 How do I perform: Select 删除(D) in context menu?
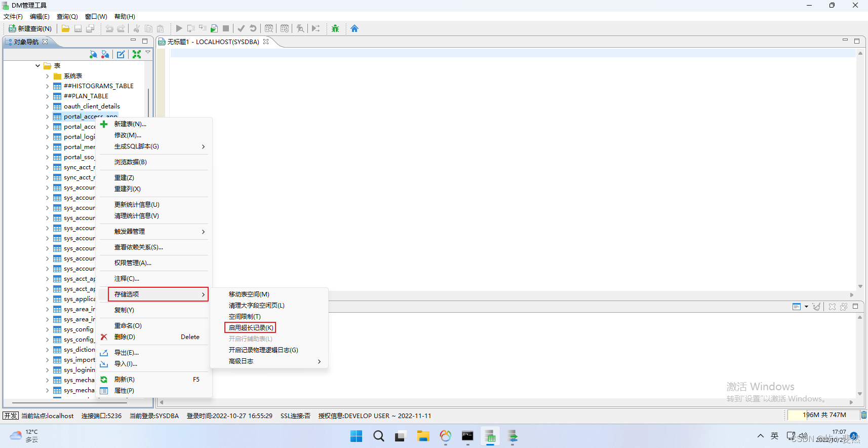click(154, 337)
